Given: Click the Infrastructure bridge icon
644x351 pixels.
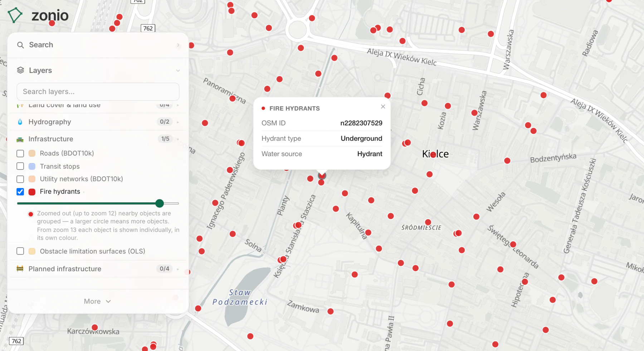Looking at the screenshot, I should [20, 139].
